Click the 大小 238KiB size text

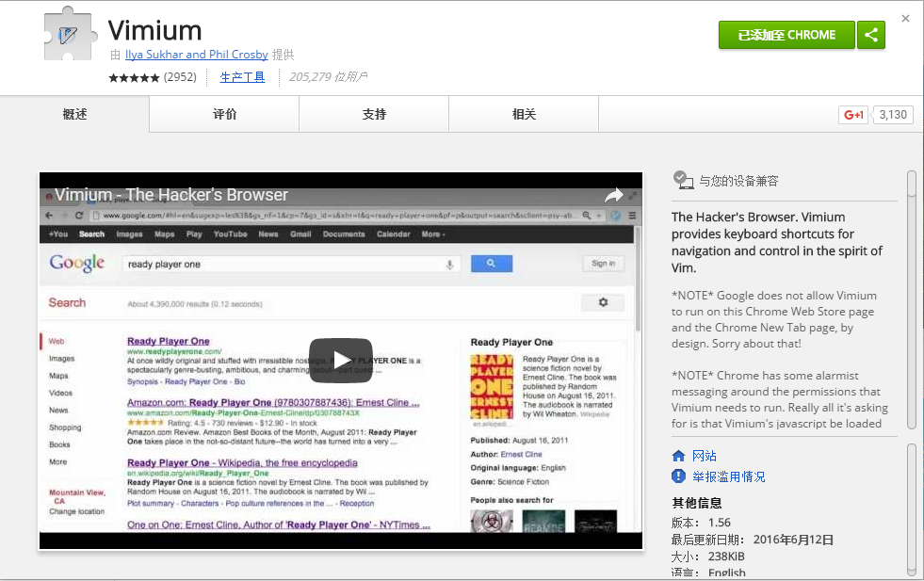pyautogui.click(x=707, y=557)
